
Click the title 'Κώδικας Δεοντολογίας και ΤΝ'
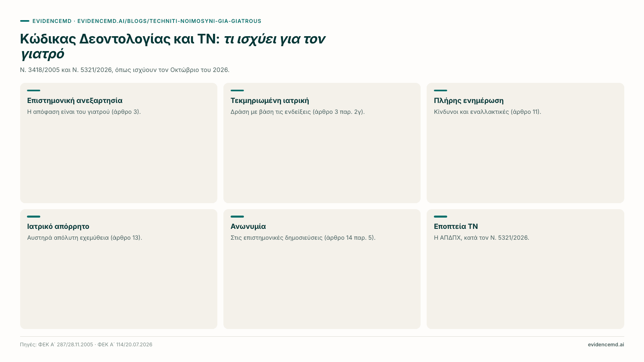point(120,39)
